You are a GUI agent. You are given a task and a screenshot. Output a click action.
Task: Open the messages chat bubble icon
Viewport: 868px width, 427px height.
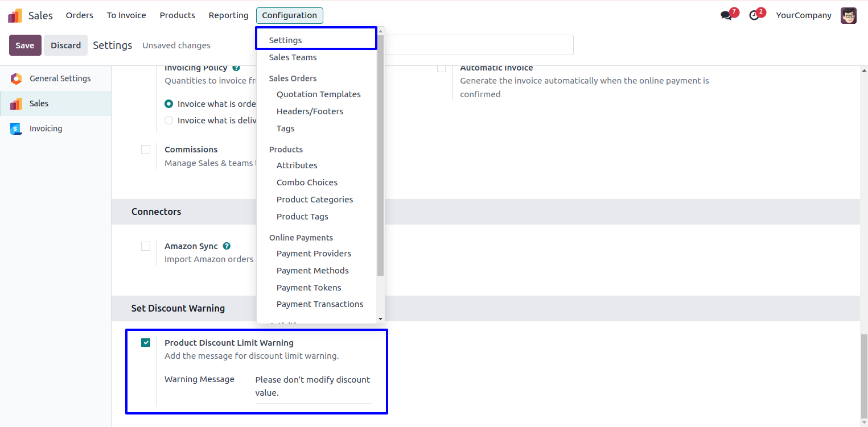pos(726,15)
